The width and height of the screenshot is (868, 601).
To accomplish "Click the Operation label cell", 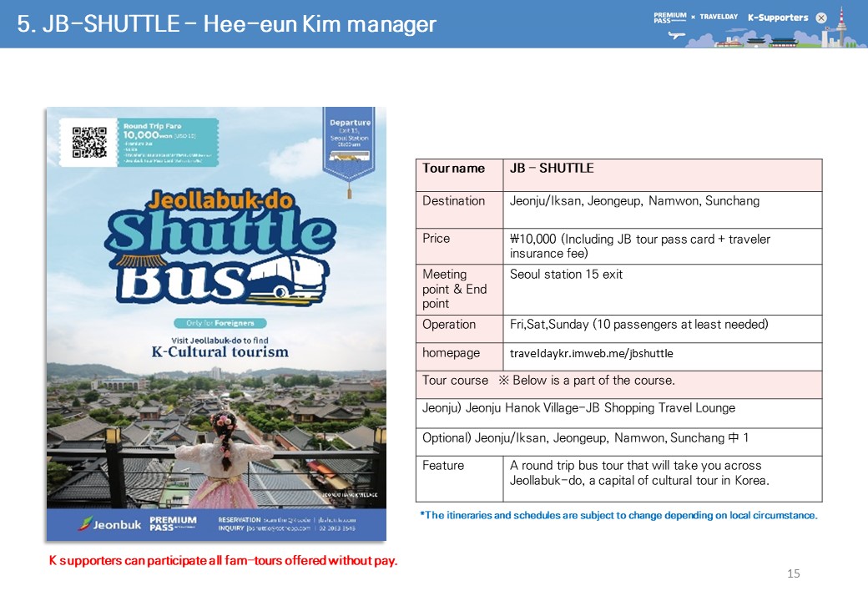I will (x=460, y=329).
